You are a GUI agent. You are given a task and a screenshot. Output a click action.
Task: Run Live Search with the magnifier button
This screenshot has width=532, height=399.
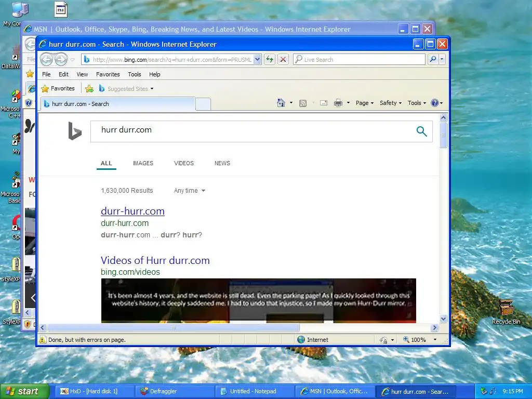click(x=433, y=59)
